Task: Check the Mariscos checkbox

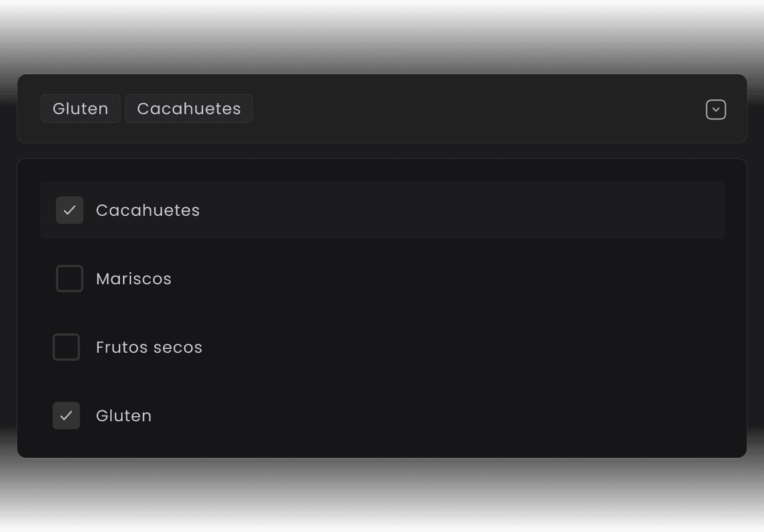Action: 70,279
